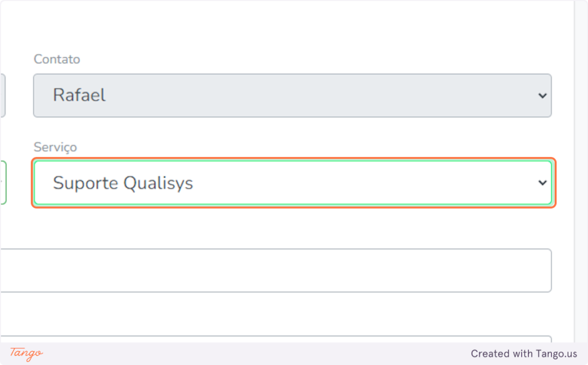The width and height of the screenshot is (588, 365).
Task: Click the Rafael text in the Contato select
Action: (x=79, y=95)
